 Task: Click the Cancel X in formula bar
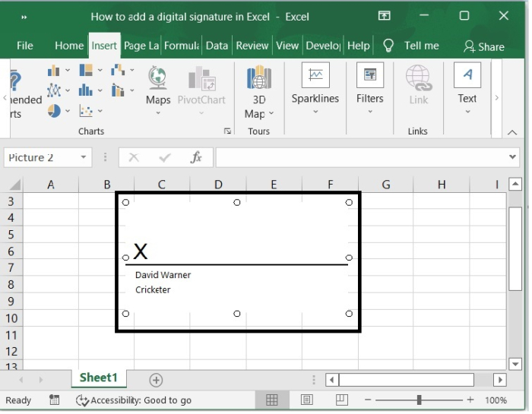(134, 157)
